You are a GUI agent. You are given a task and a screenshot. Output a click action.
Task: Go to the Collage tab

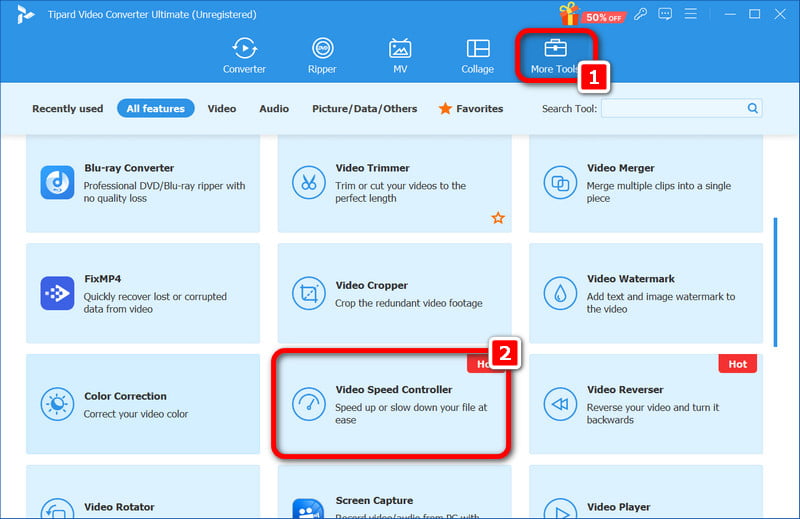478,56
